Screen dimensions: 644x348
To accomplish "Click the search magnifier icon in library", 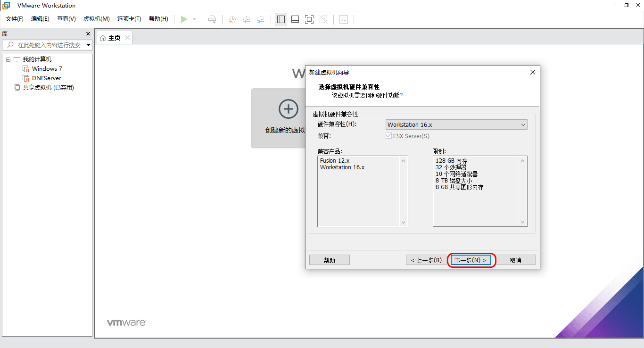I will tap(10, 45).
